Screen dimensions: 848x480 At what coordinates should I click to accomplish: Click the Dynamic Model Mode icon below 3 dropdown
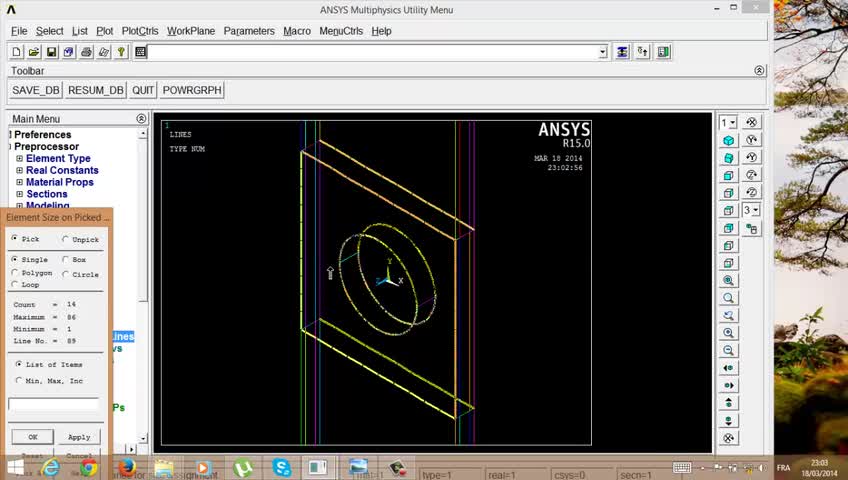tap(751, 229)
